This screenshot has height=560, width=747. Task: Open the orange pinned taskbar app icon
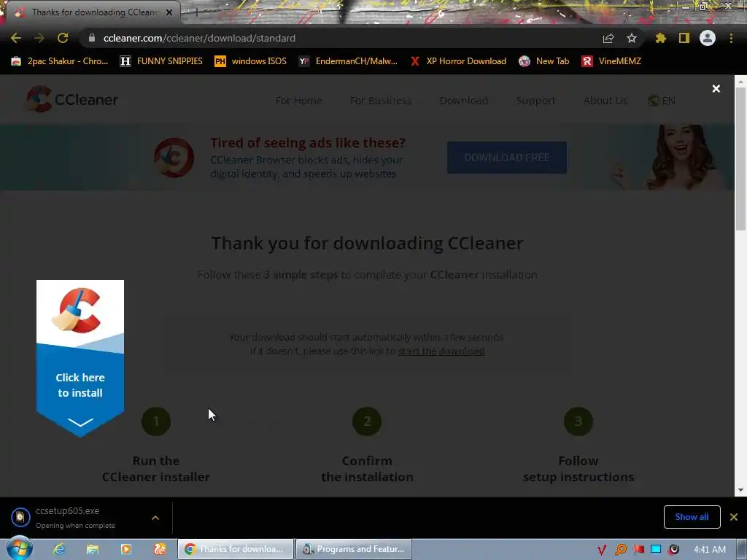160,549
